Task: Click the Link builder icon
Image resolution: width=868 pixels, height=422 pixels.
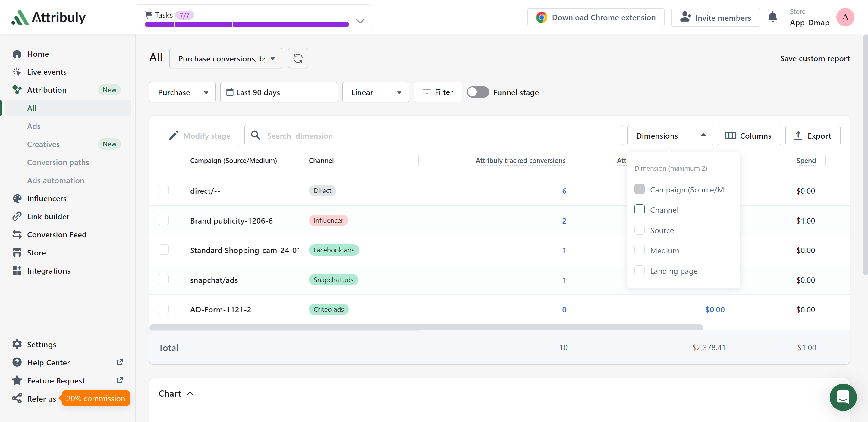Action: pyautogui.click(x=17, y=216)
